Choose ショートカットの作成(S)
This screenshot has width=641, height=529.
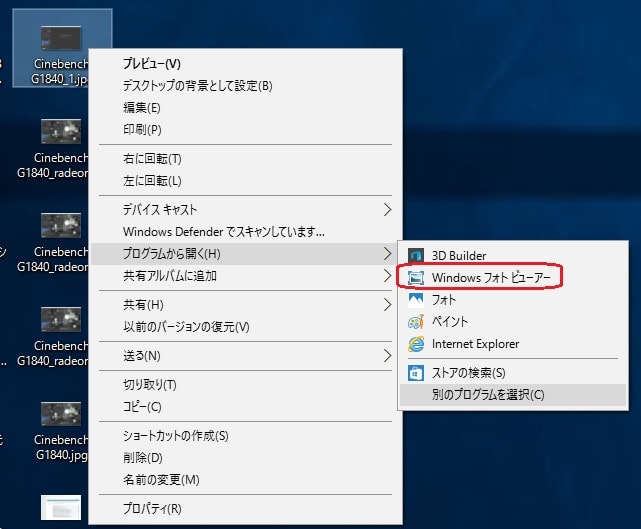click(x=245, y=436)
